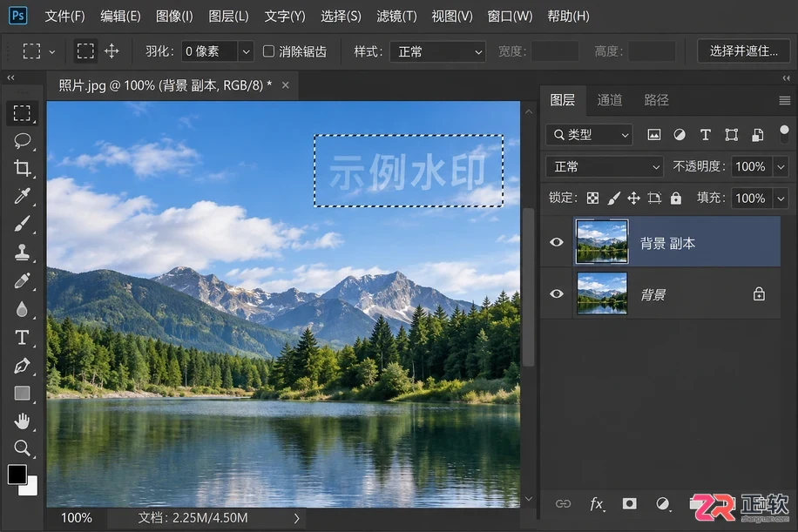
Task: Select the Brush tool
Action: [x=22, y=225]
